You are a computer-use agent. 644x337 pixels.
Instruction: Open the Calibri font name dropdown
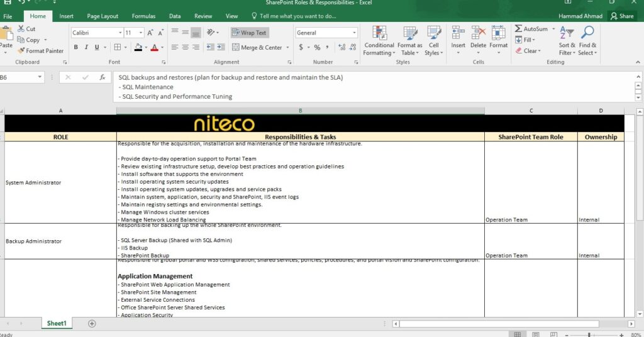pyautogui.click(x=120, y=33)
